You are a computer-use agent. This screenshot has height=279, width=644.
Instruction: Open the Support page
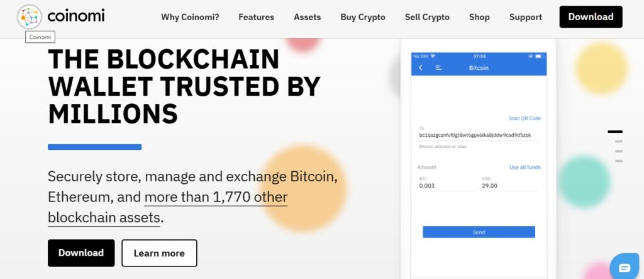[x=525, y=17]
